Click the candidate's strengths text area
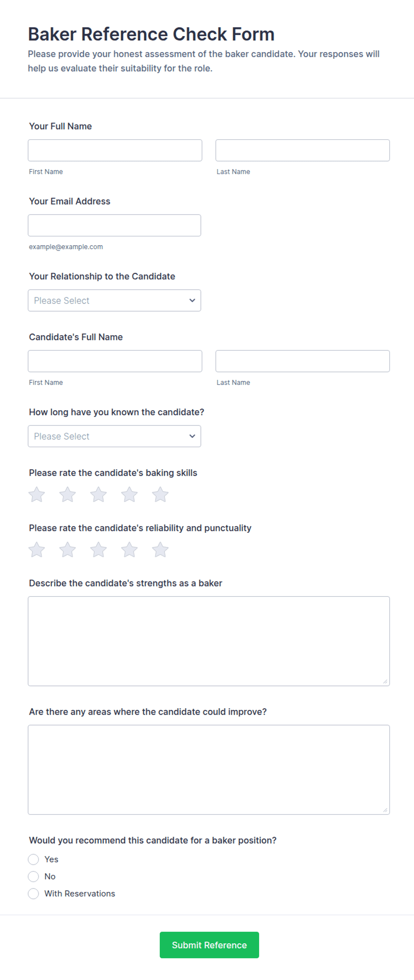Viewport: 414px width, 980px height. pos(209,641)
